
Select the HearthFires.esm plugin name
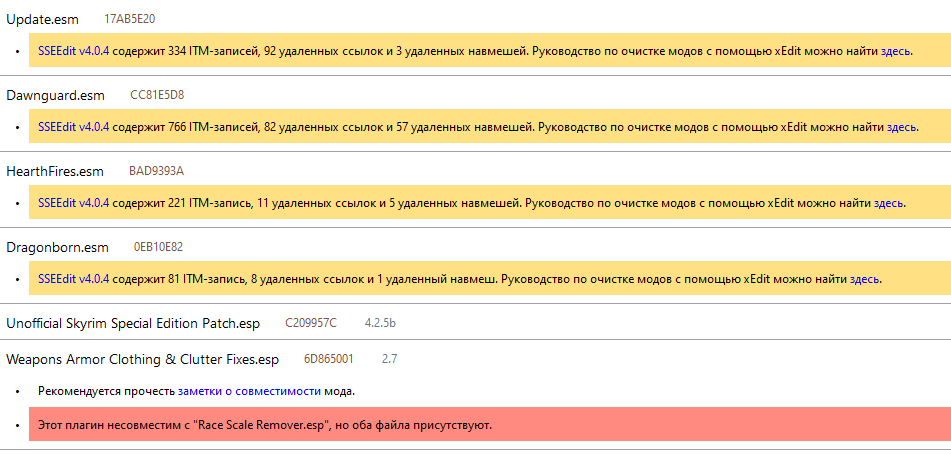pyautogui.click(x=55, y=171)
